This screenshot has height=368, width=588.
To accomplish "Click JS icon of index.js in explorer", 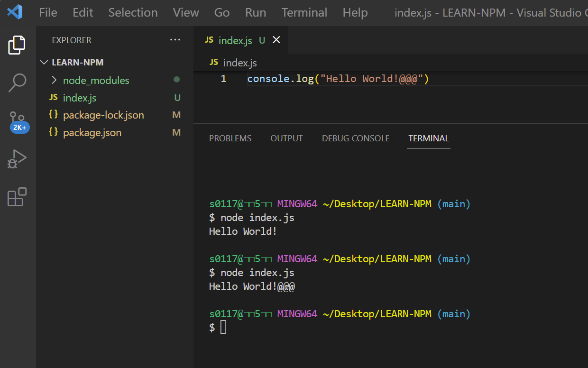I will click(x=54, y=97).
